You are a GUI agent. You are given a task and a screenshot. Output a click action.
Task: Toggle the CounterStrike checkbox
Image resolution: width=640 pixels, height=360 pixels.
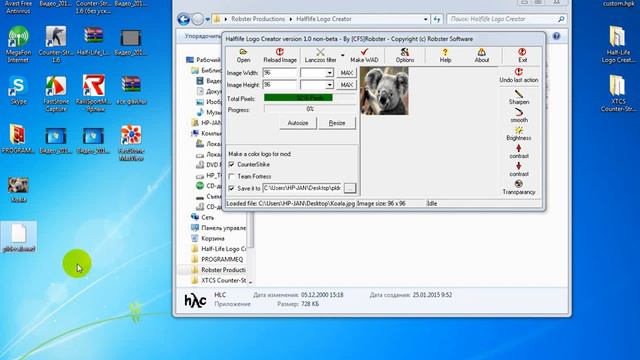[231, 164]
